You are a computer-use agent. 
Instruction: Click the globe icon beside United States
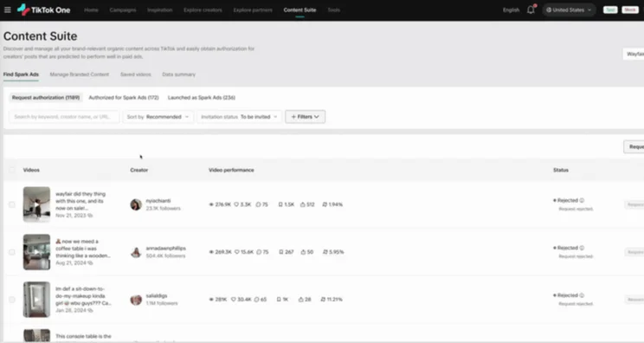coord(549,10)
